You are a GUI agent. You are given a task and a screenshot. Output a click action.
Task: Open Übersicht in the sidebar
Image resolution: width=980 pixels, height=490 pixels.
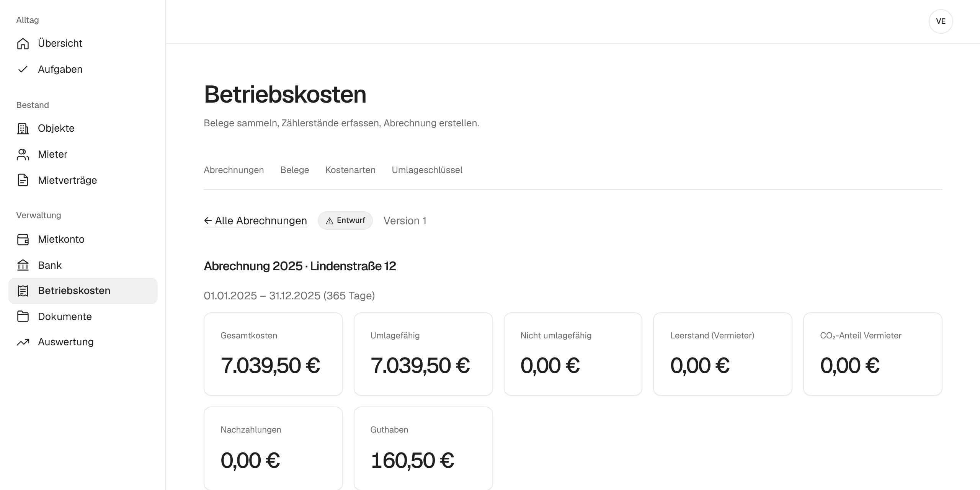click(83, 44)
